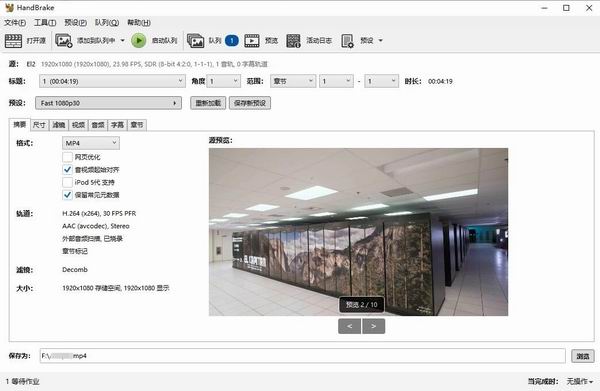Open the Queue panel icon
The height and width of the screenshot is (391, 600).
coord(195,41)
